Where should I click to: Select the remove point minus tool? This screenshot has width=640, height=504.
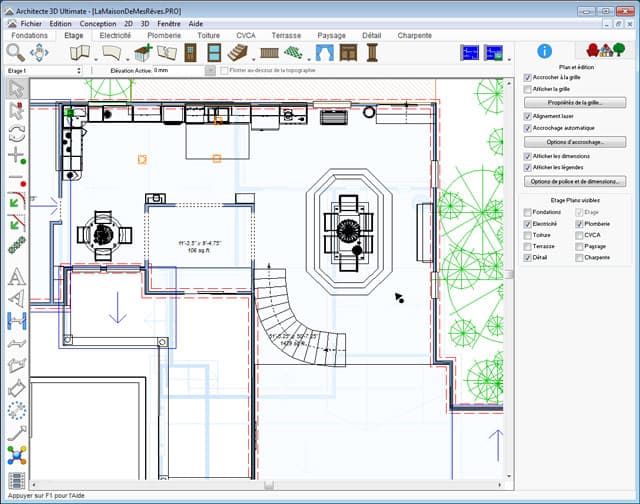(17, 178)
